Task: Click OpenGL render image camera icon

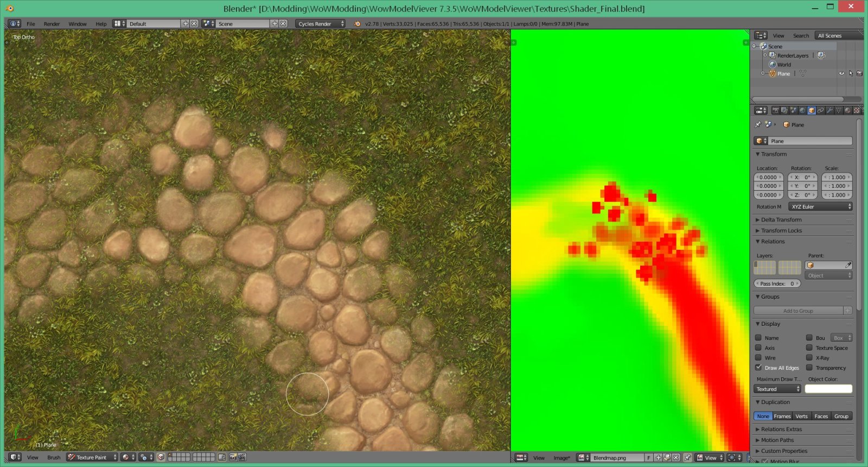Action: tap(233, 457)
